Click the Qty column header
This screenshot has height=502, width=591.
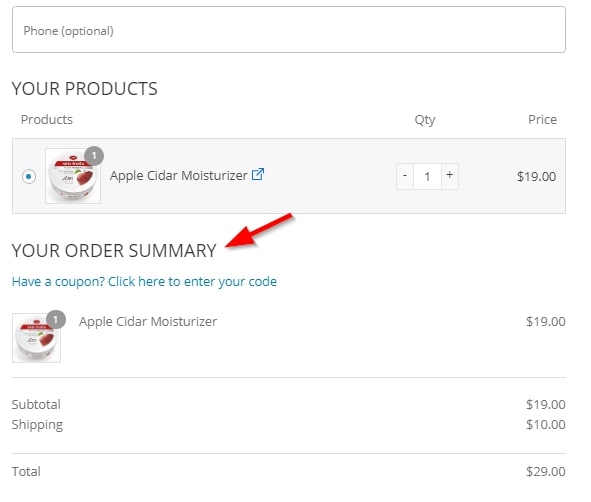pyautogui.click(x=425, y=120)
